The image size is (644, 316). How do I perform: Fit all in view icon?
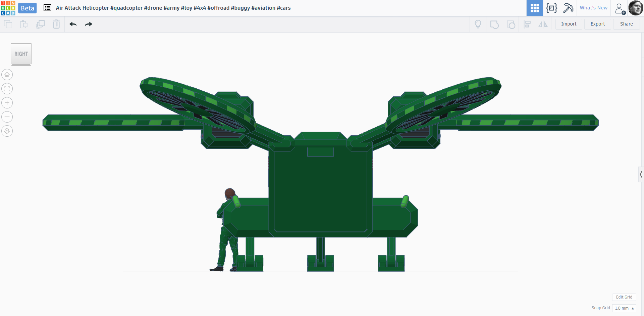7,89
